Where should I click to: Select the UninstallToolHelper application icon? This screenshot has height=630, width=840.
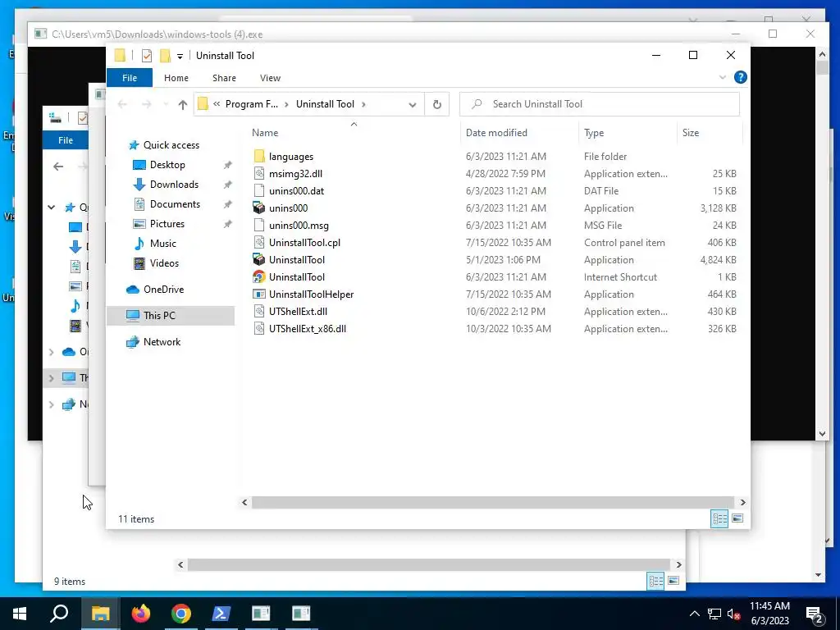tap(258, 294)
